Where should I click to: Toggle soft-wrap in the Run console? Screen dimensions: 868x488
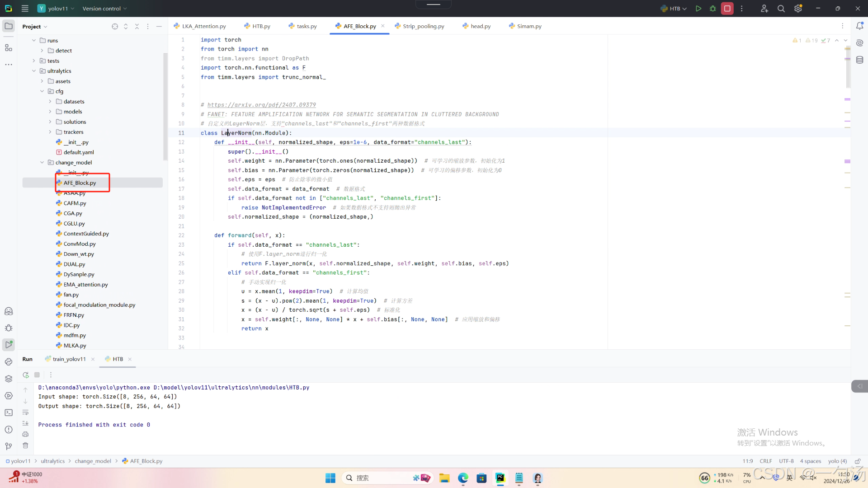coord(25,413)
